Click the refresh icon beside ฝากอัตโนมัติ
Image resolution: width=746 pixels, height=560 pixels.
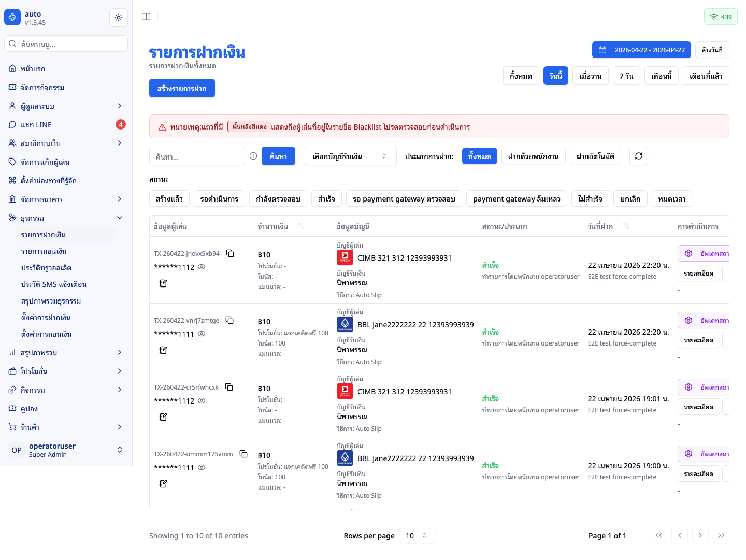click(x=638, y=156)
